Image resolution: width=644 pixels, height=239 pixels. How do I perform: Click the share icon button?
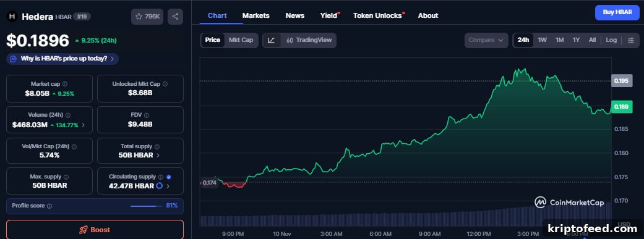(x=175, y=17)
